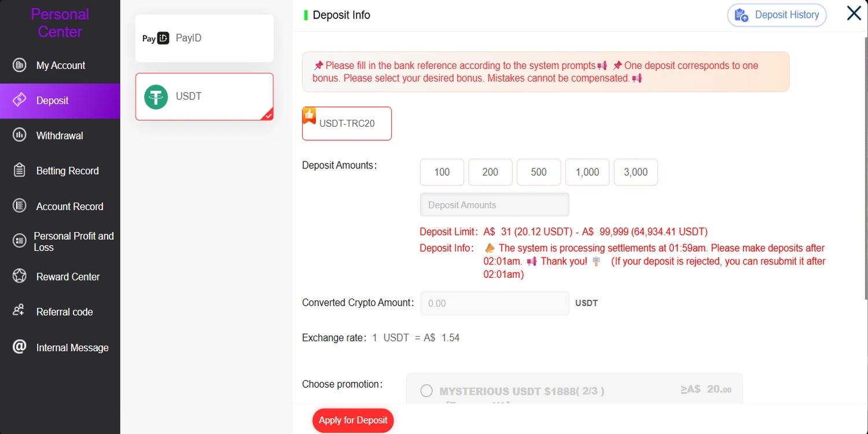Open the Withdrawal menu item
The image size is (868, 434).
[x=60, y=135]
